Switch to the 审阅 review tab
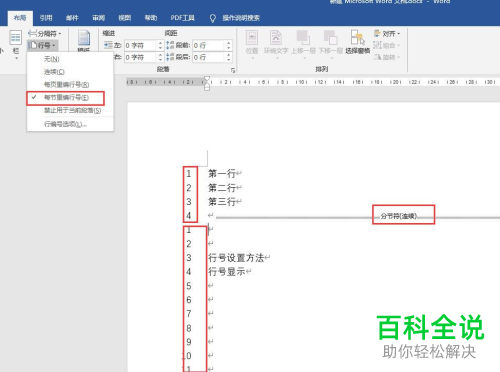Viewport: 500px width, 372px height. point(98,18)
